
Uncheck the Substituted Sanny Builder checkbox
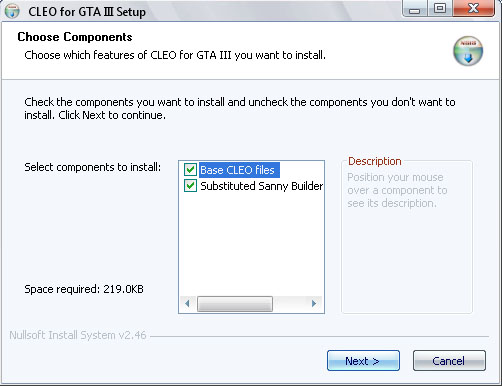[190, 186]
